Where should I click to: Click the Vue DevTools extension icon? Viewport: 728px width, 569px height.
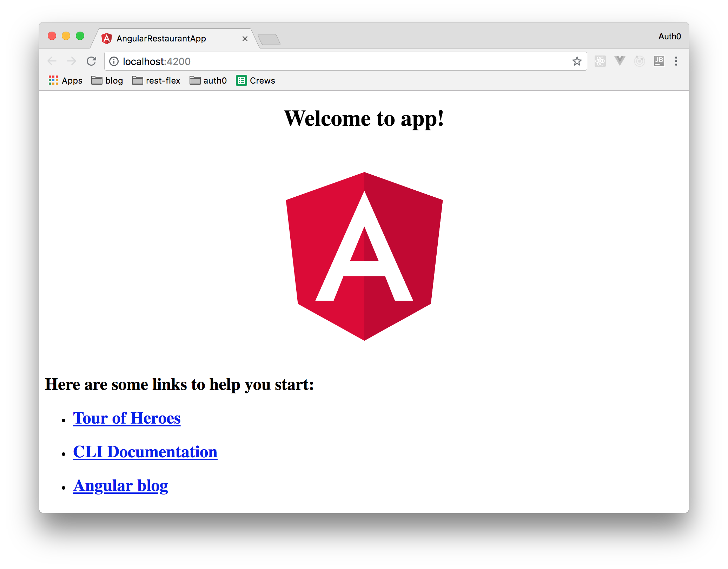[620, 61]
